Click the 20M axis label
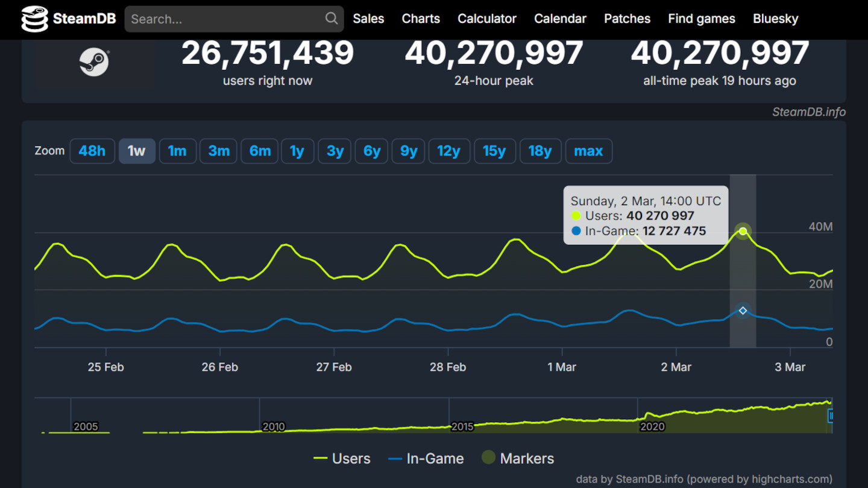This screenshot has width=868, height=488. [820, 284]
